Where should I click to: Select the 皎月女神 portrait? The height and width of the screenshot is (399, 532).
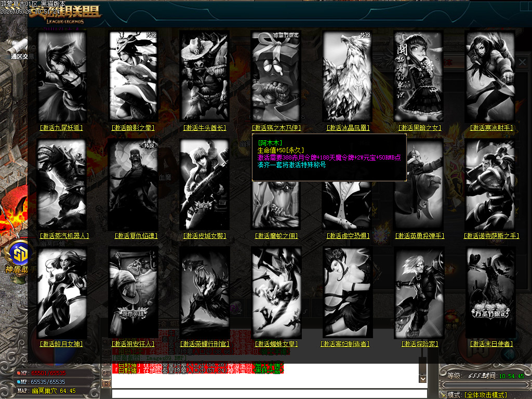coord(61,293)
